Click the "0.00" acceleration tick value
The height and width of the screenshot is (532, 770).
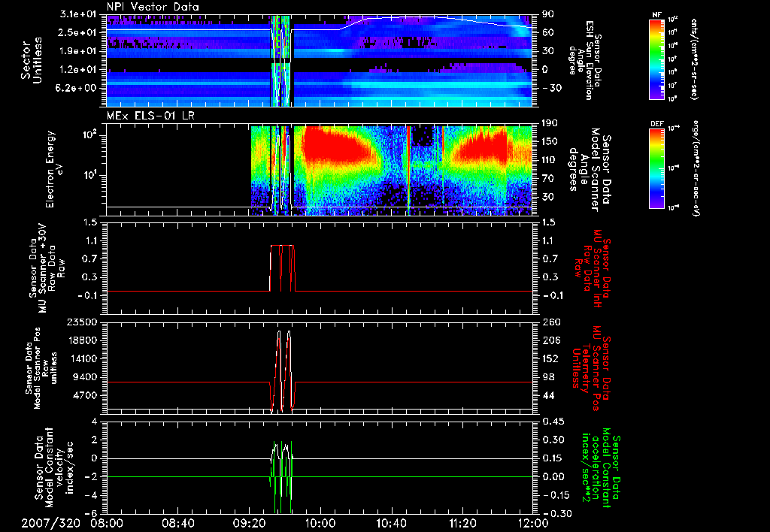tap(553, 476)
